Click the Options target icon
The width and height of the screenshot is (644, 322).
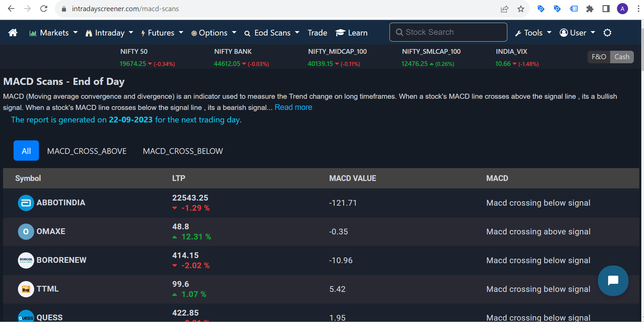click(194, 32)
